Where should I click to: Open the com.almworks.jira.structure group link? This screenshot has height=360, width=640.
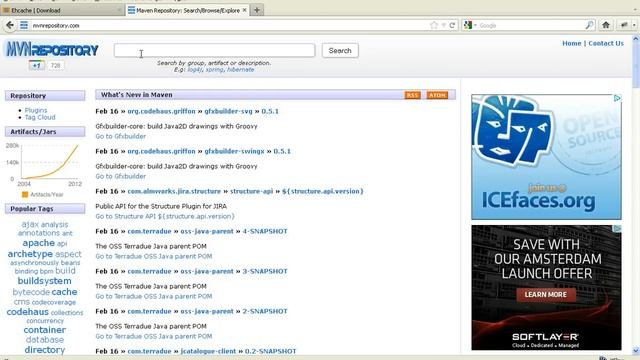pos(174,191)
